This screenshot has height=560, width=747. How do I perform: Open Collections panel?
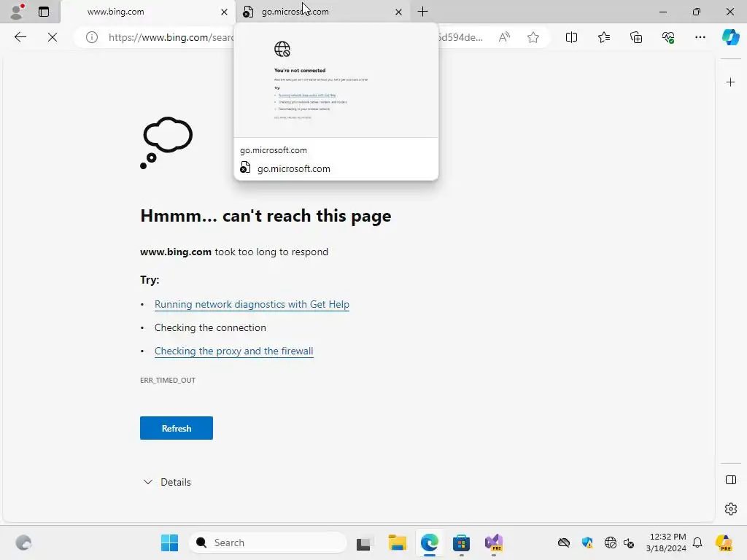tap(636, 37)
